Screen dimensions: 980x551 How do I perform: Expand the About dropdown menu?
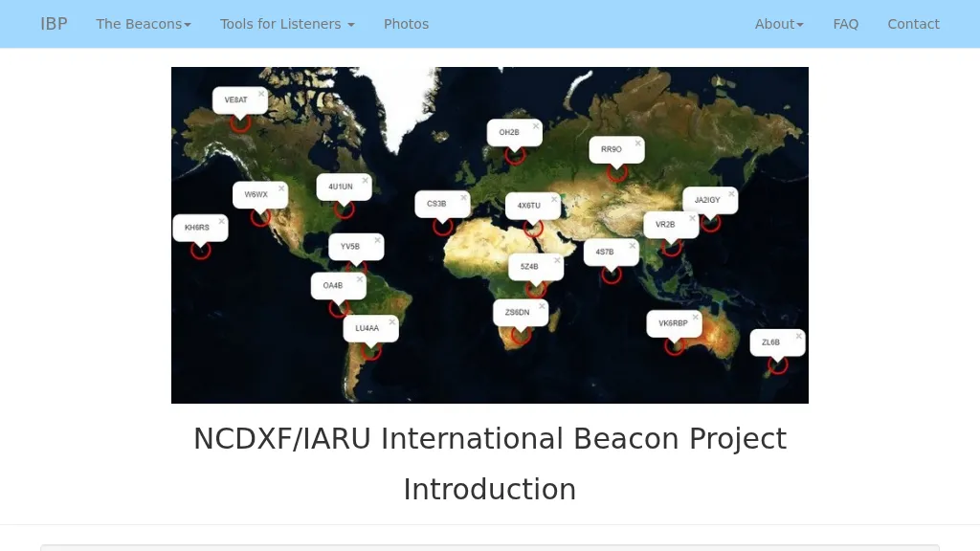[x=779, y=24]
